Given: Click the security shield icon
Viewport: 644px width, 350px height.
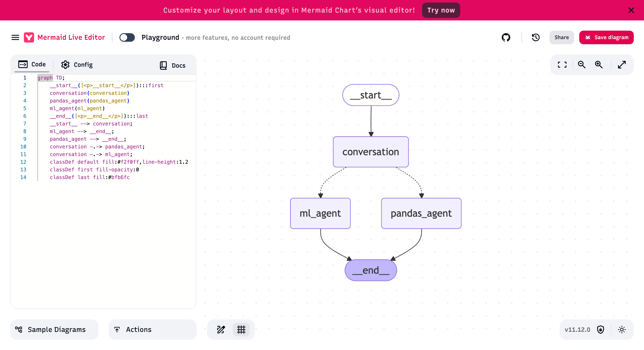Looking at the screenshot, I should pyautogui.click(x=600, y=330).
